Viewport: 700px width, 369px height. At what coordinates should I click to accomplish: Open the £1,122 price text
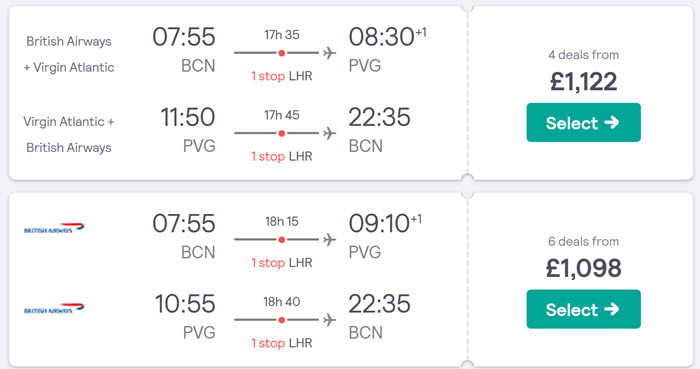583,82
